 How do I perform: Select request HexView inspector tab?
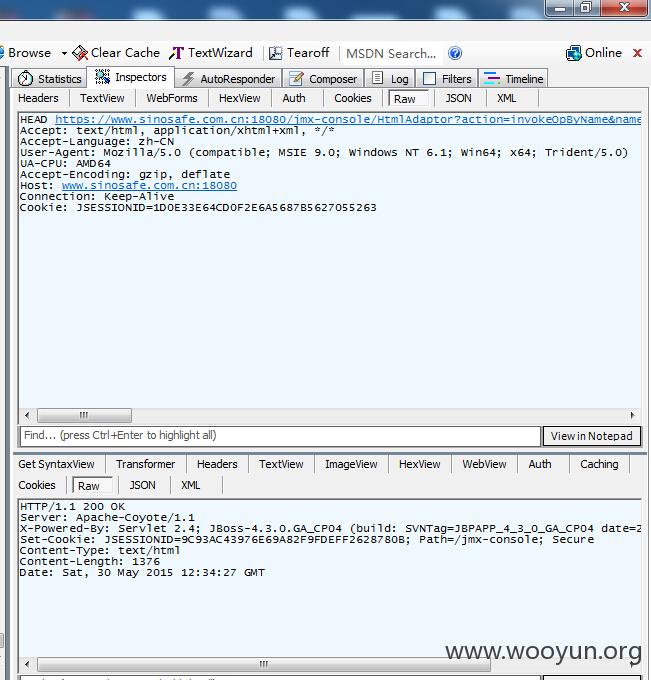(x=239, y=98)
